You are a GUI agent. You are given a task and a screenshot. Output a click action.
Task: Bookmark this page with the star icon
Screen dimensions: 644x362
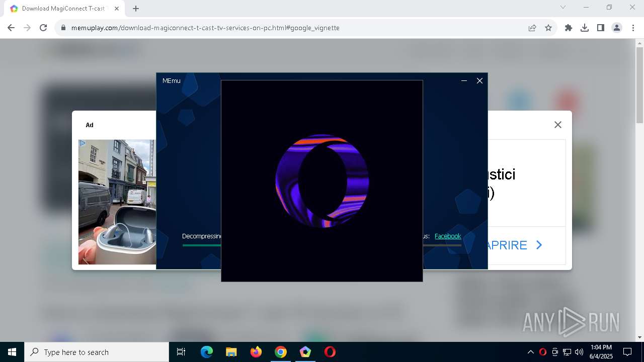tap(548, 28)
